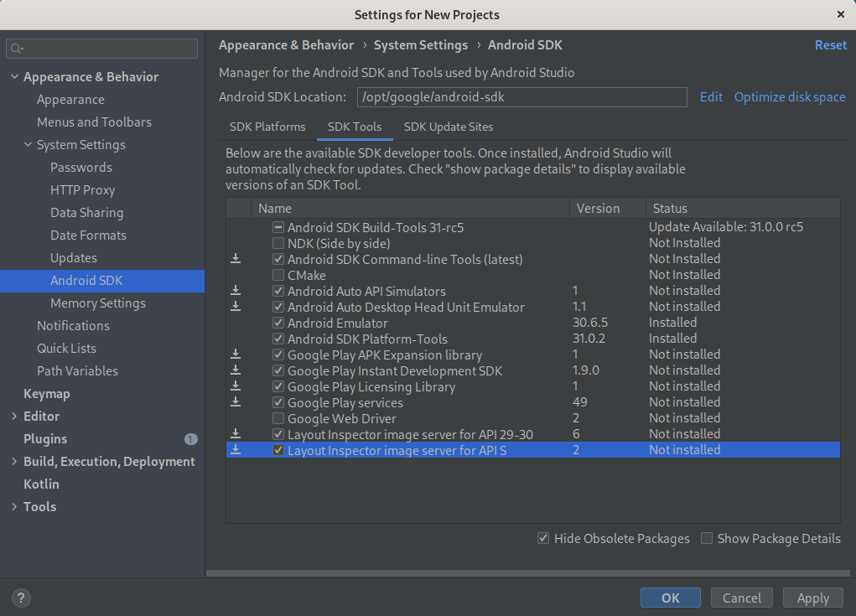The width and height of the screenshot is (856, 616).
Task: Open Path Variables settings
Action: coord(77,371)
